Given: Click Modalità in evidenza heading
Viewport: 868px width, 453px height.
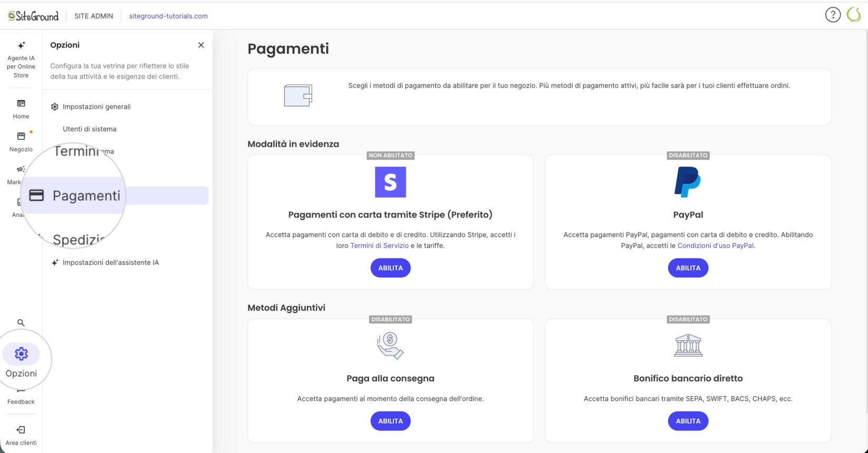Looking at the screenshot, I should pyautogui.click(x=293, y=144).
